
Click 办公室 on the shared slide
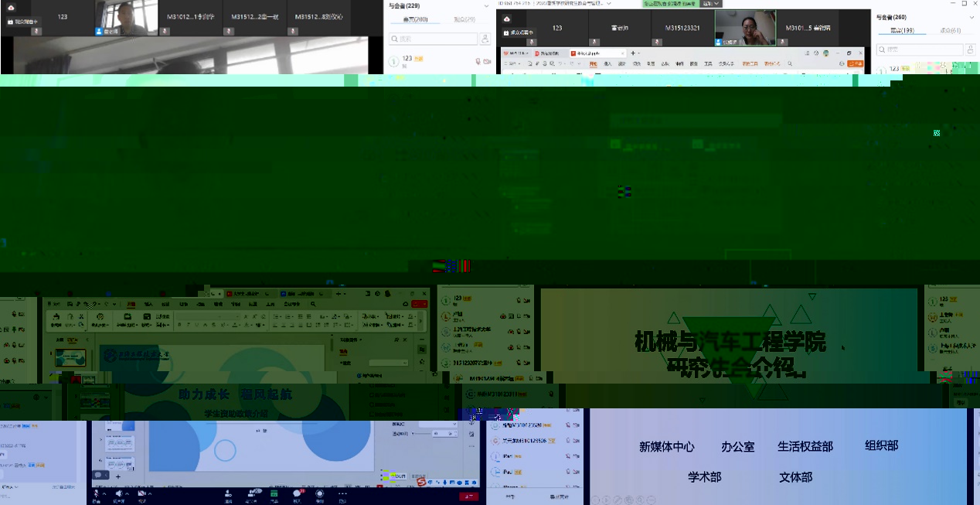coord(737,446)
